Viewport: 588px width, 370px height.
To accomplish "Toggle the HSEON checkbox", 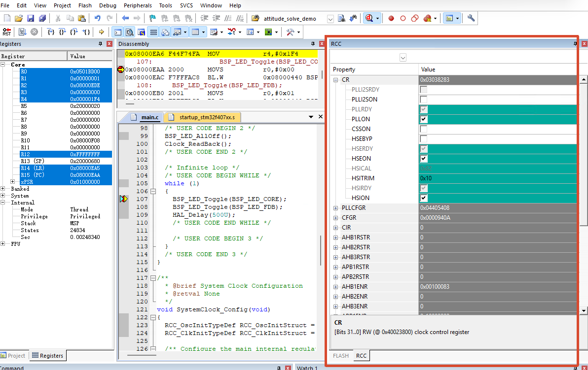I will (424, 159).
